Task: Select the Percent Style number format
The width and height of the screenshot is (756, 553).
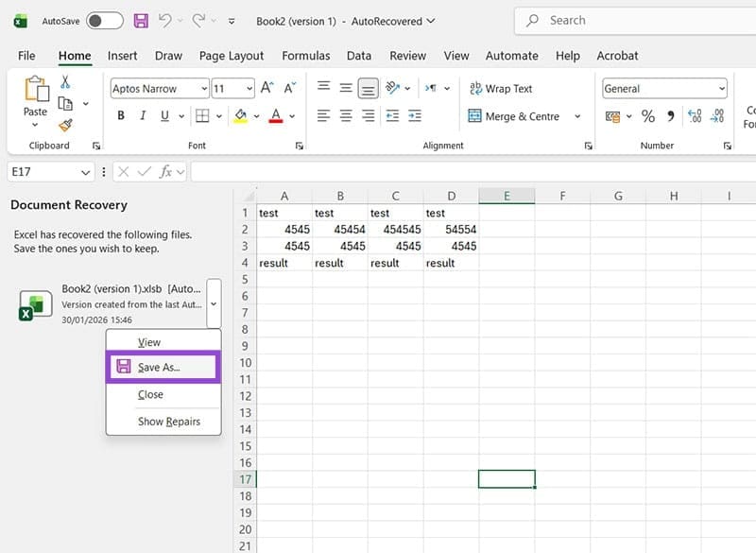Action: coord(648,115)
